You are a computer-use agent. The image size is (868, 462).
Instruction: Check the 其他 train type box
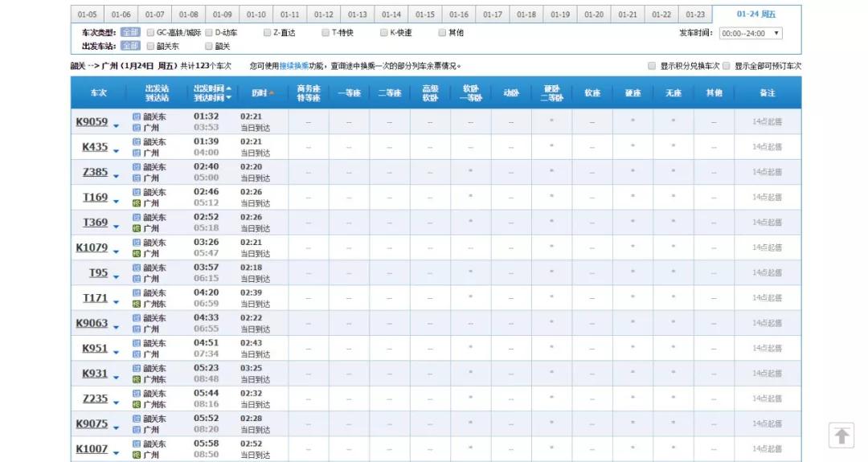click(442, 33)
